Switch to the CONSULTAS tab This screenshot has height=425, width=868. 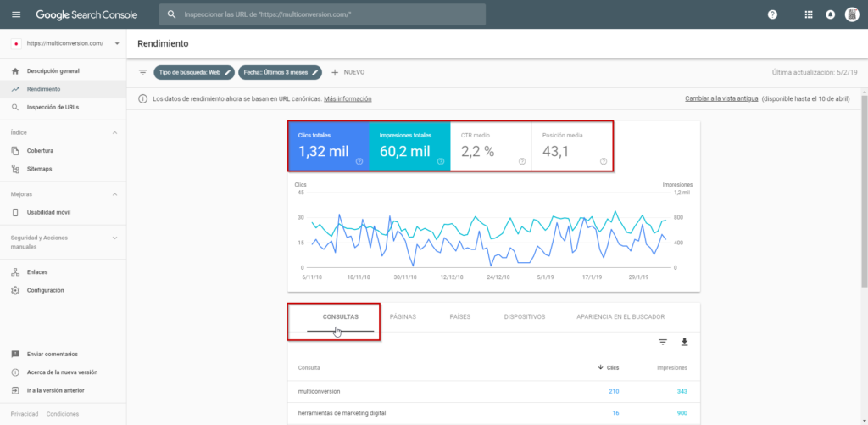tap(341, 317)
